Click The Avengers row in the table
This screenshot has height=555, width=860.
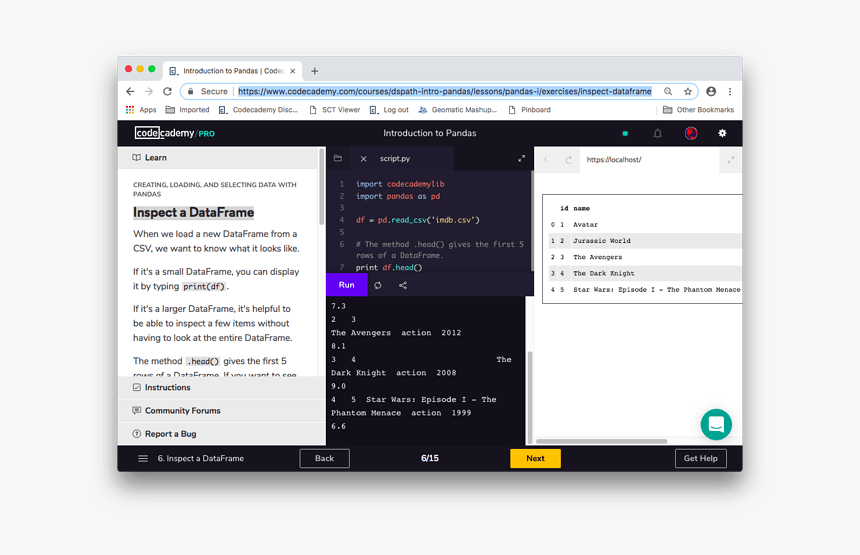(x=645, y=257)
